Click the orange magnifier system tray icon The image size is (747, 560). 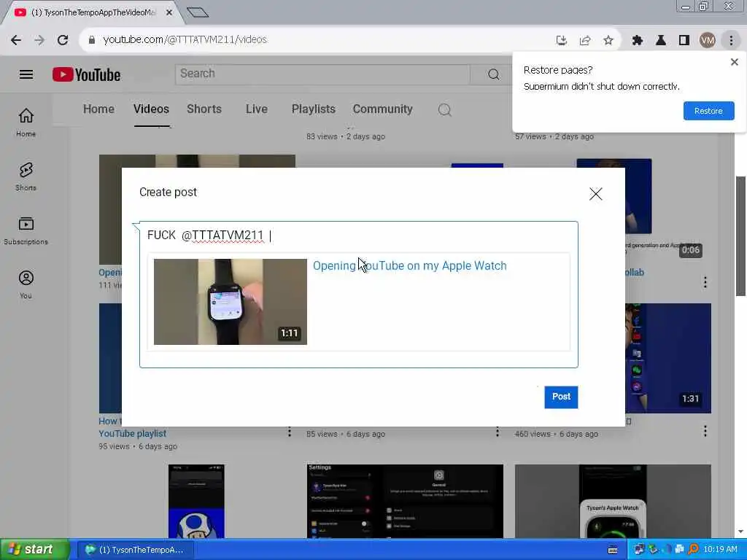(x=693, y=550)
